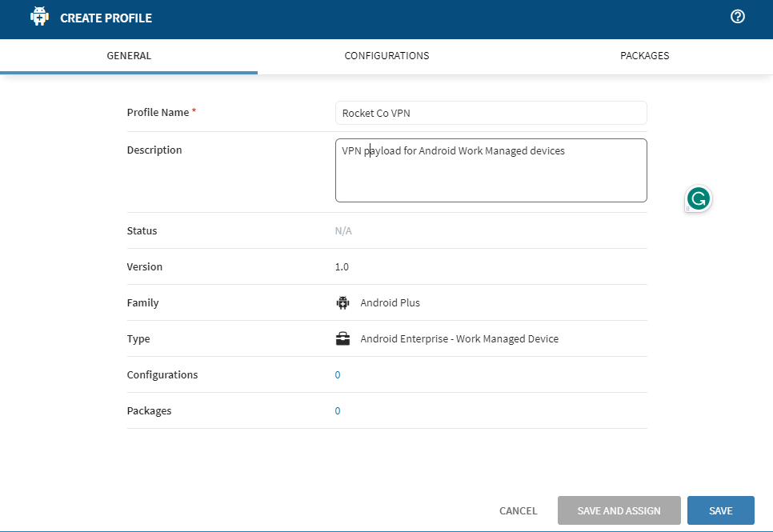
Task: Focus the Profile Name input field
Action: point(491,113)
